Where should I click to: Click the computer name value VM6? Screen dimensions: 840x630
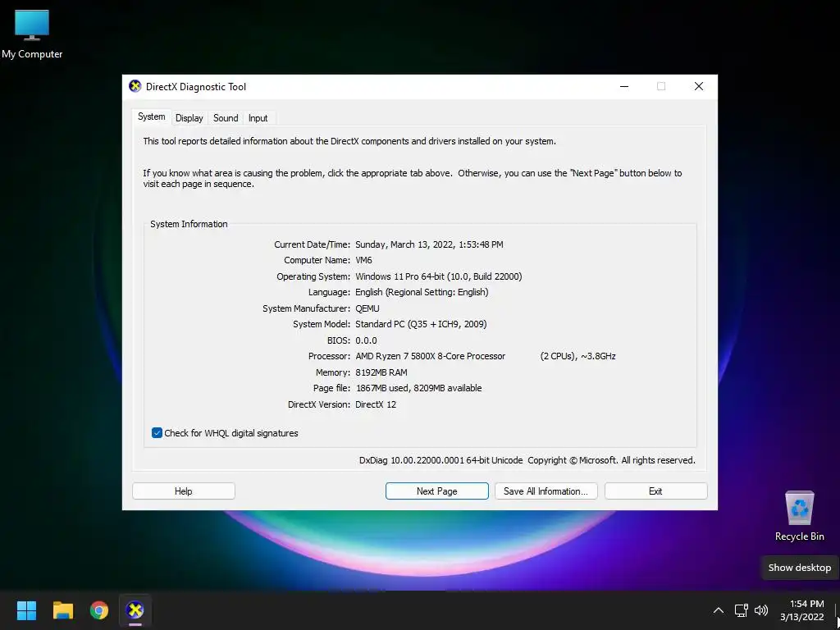tap(363, 260)
